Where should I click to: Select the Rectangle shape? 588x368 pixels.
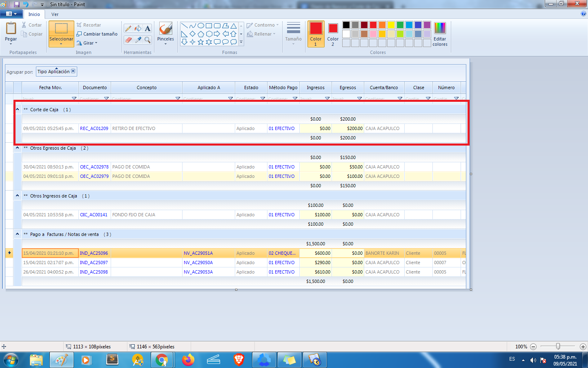pyautogui.click(x=209, y=26)
